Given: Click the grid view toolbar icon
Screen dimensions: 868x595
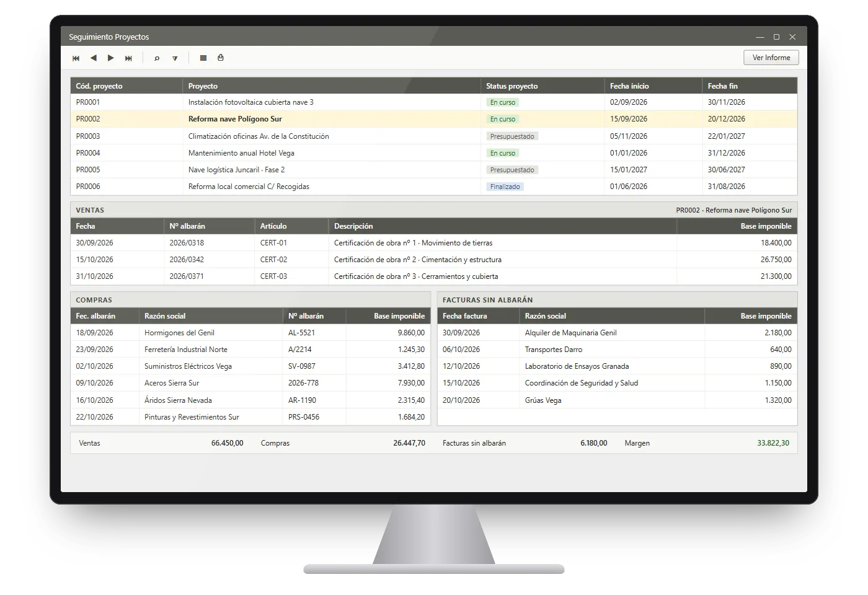Looking at the screenshot, I should 203,58.
